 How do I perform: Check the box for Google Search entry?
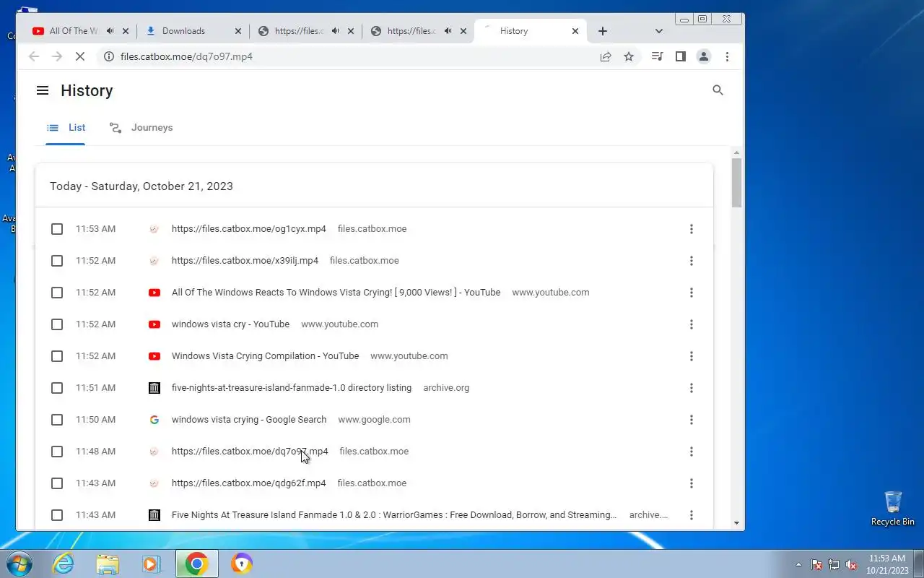57,420
